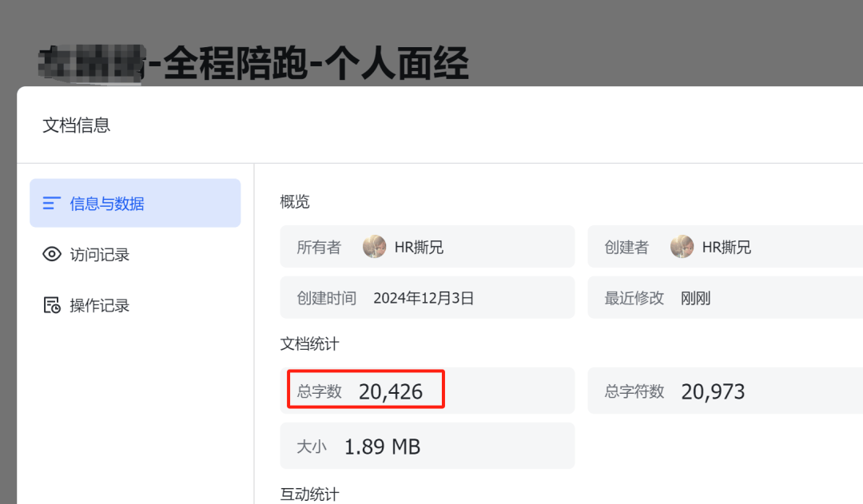Click the creator name HR撕兄
This screenshot has width=863, height=504.
(x=726, y=247)
